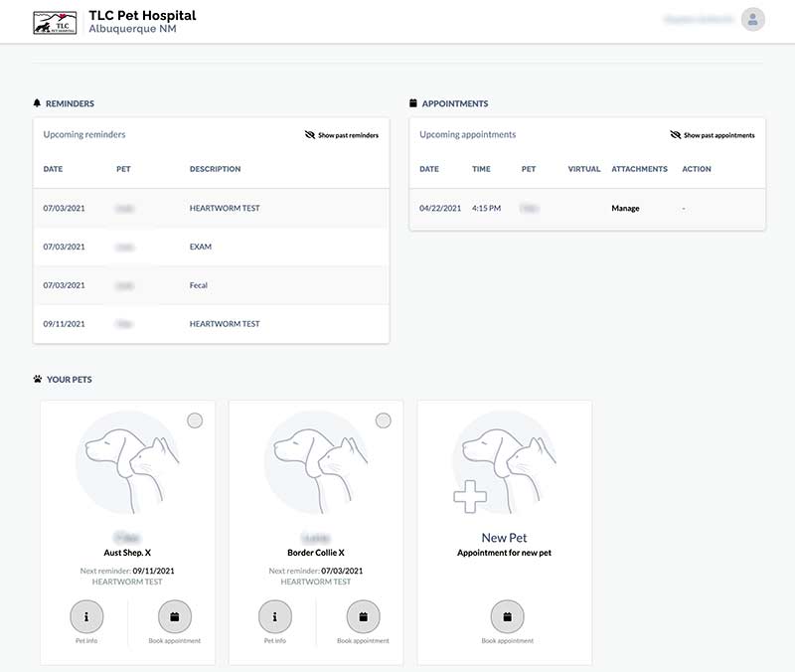Viewport: 795px width, 672px height.
Task: Sort reminders by Date column header
Action: pyautogui.click(x=53, y=169)
